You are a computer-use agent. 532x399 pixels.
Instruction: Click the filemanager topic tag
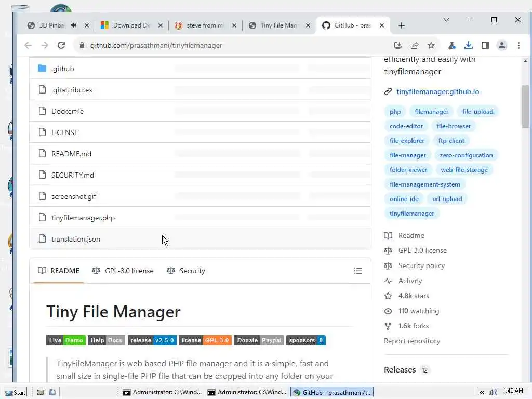432,112
